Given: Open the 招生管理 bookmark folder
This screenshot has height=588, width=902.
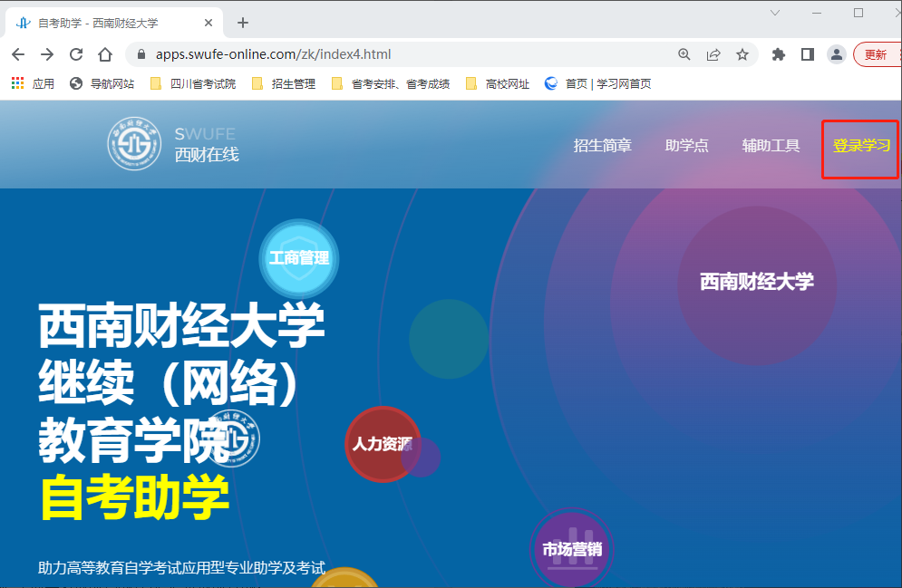Looking at the screenshot, I should tap(284, 84).
